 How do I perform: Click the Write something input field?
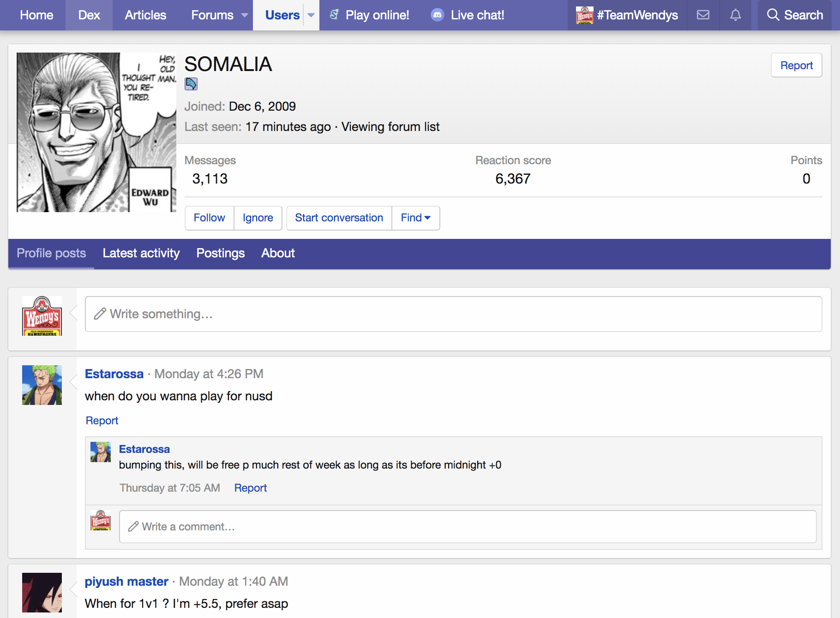coord(454,314)
